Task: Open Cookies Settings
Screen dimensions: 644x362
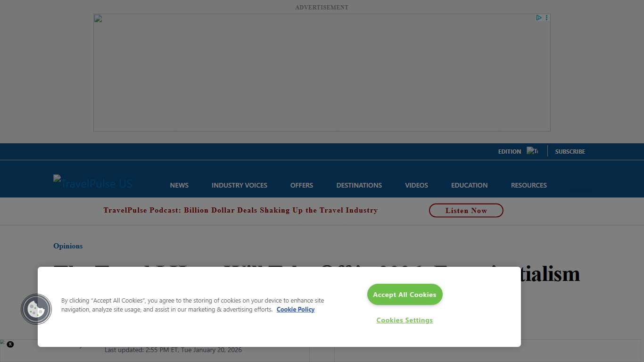Action: pyautogui.click(x=405, y=320)
